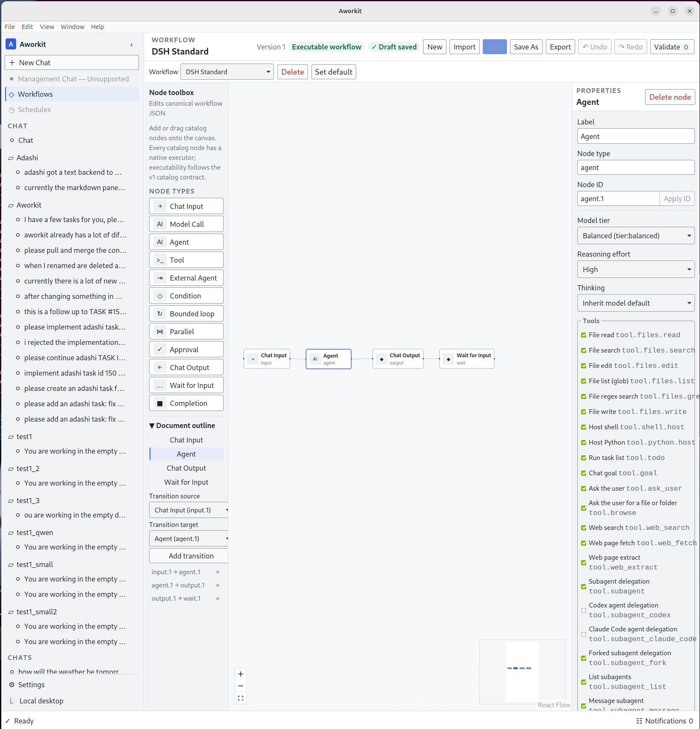
Task: Uncheck Host shell tool.shell.host
Action: click(x=584, y=427)
